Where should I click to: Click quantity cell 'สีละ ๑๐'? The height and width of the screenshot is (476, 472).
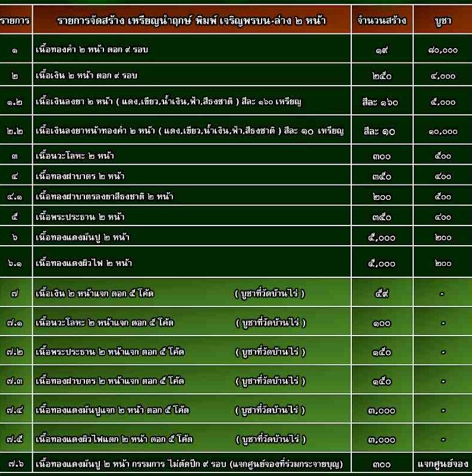click(x=379, y=131)
